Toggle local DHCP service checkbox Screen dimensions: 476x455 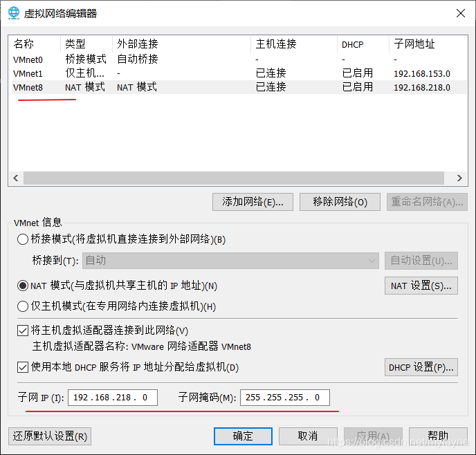pyautogui.click(x=23, y=367)
